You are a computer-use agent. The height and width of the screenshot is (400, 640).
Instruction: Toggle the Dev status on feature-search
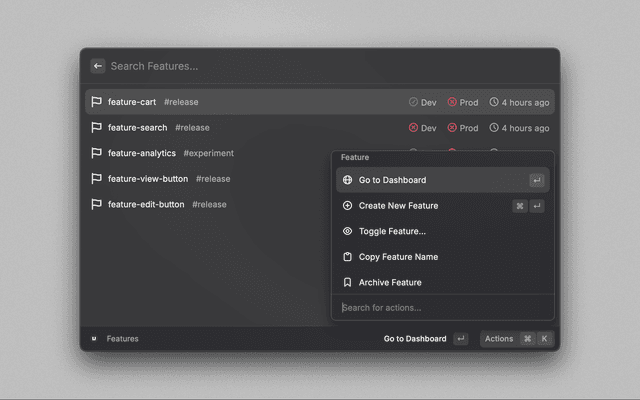(422, 128)
